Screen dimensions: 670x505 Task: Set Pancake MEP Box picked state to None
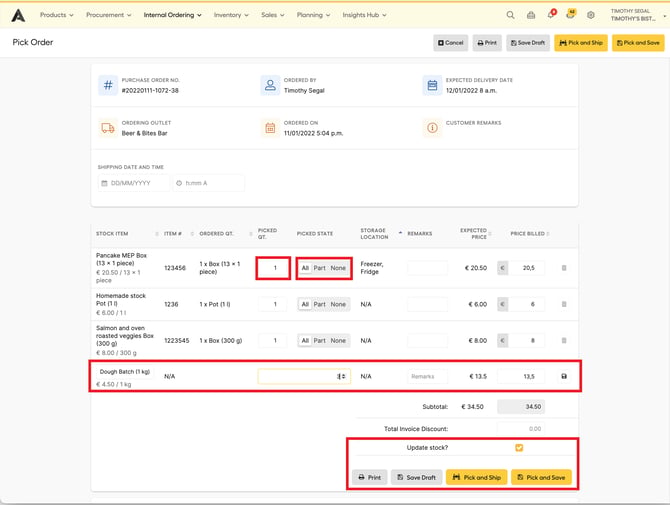click(x=338, y=268)
